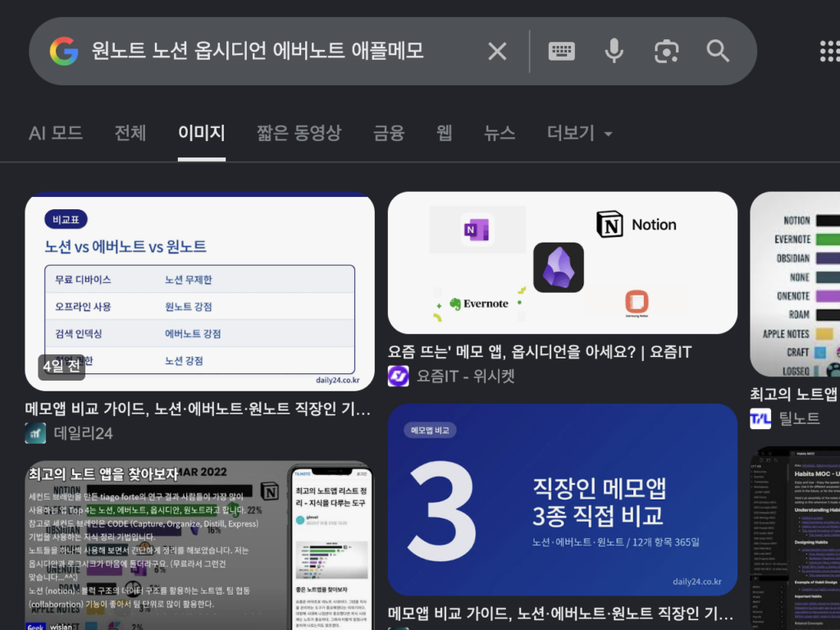Open 노션 vs 에버노트 vs 원노트 comparison image

pyautogui.click(x=200, y=291)
